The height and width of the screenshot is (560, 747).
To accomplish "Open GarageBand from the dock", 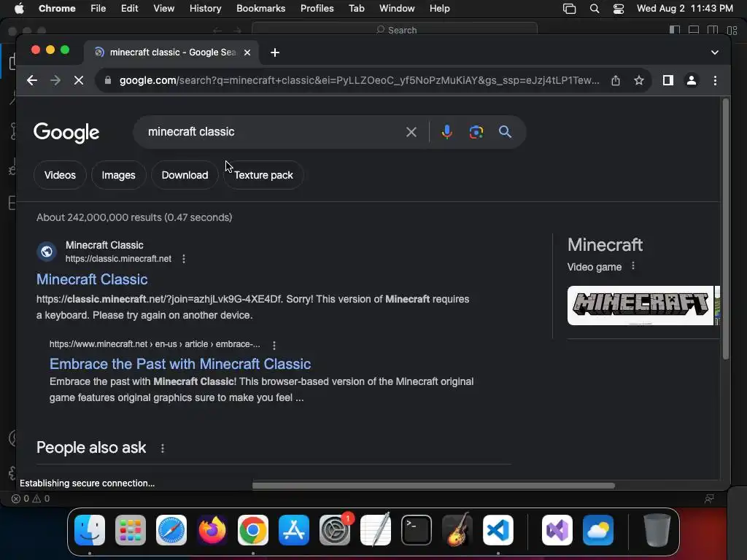I will pyautogui.click(x=457, y=530).
